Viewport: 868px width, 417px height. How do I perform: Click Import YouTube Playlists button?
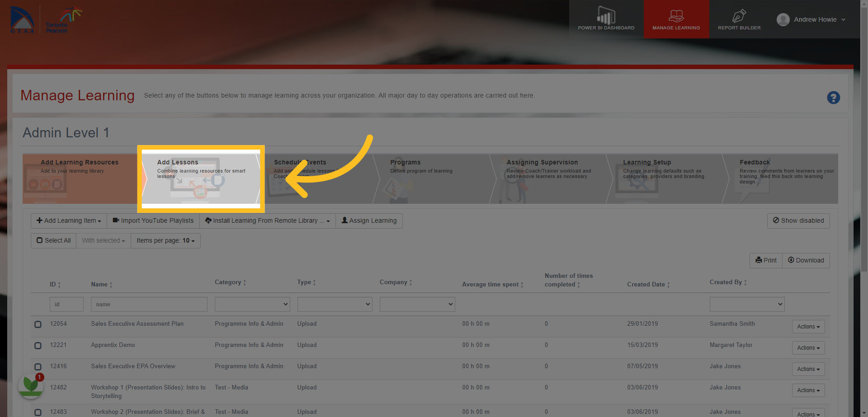(153, 220)
